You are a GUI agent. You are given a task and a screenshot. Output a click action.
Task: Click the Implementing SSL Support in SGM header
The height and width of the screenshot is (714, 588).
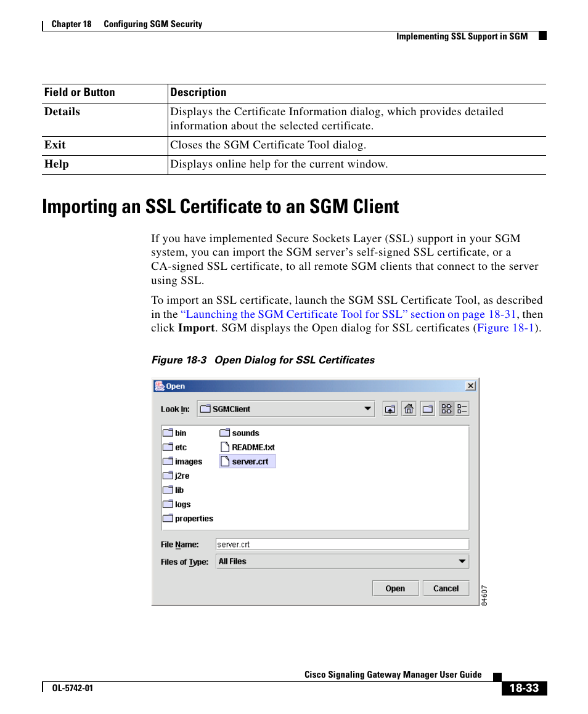click(x=462, y=36)
